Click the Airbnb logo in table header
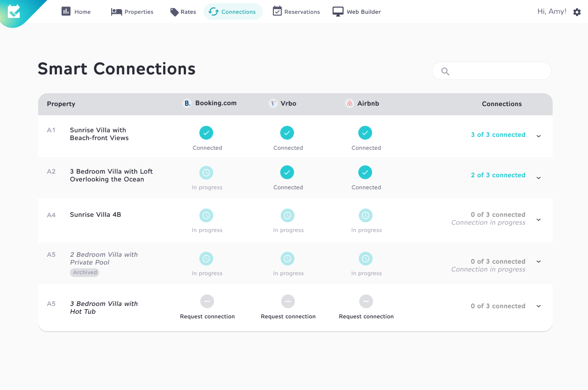Screen dimensions: 588x390 pos(350,103)
